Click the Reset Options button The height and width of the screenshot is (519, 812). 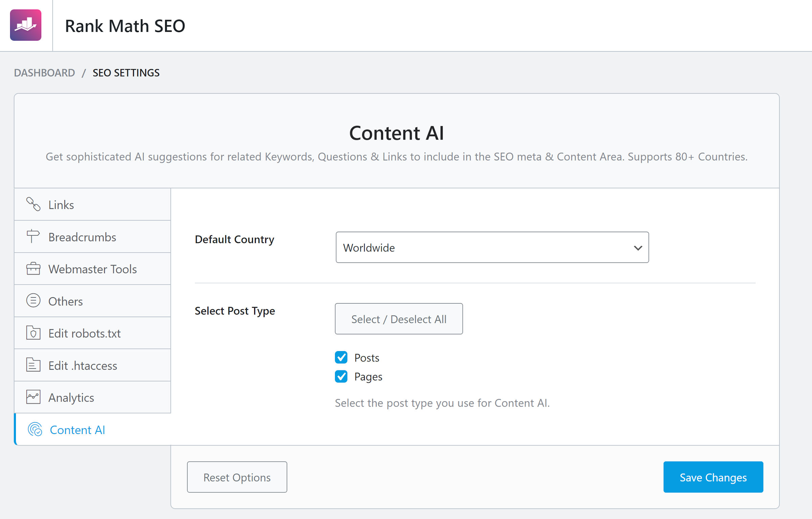237,477
